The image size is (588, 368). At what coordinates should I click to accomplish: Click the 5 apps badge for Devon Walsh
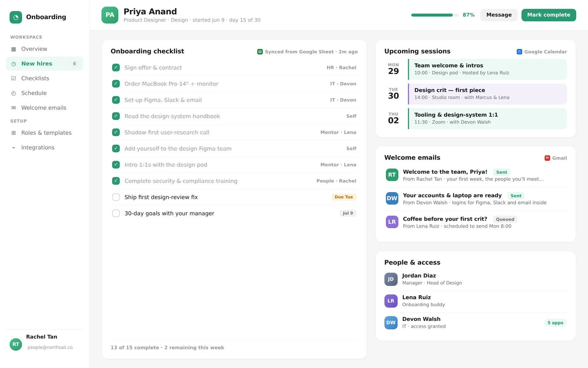pyautogui.click(x=555, y=323)
